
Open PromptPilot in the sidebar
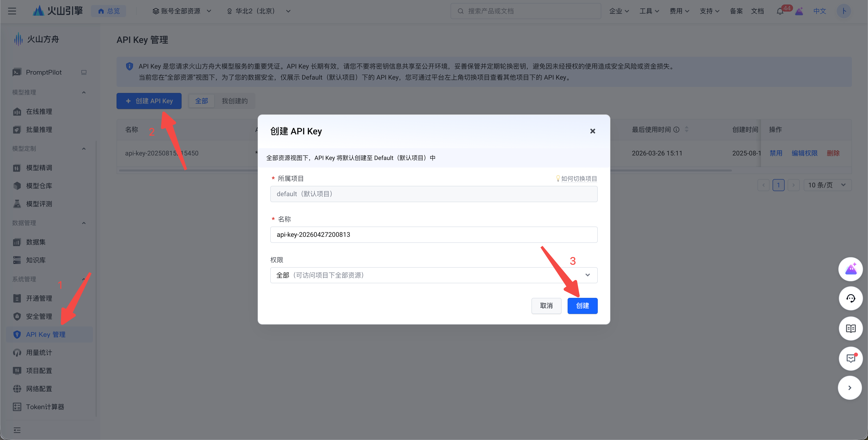pos(44,72)
